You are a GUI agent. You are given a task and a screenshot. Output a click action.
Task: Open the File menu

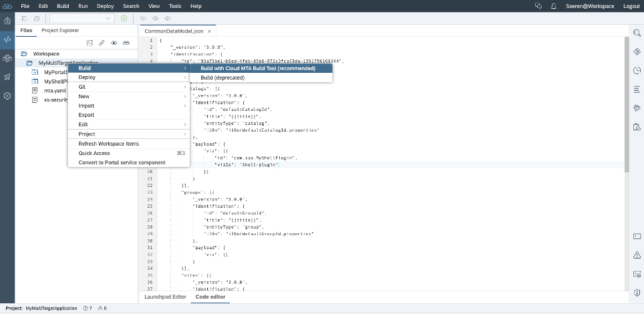pyautogui.click(x=25, y=6)
